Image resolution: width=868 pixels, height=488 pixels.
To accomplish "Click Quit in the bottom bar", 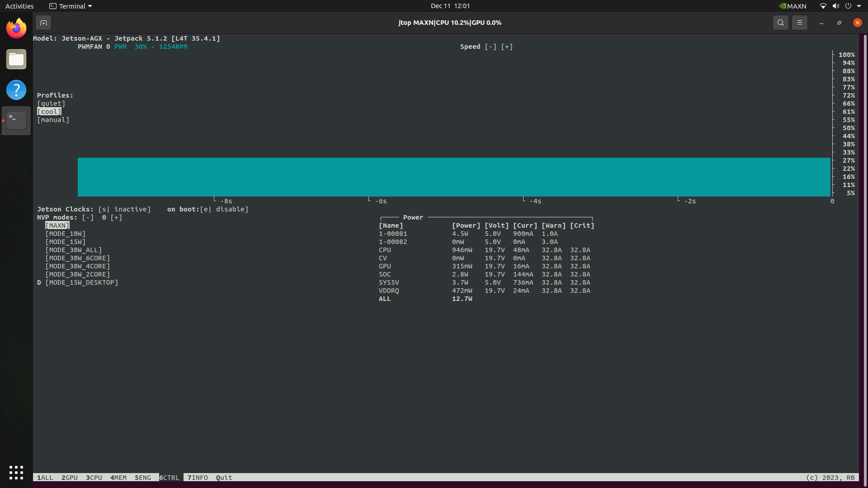I will pos(224,478).
